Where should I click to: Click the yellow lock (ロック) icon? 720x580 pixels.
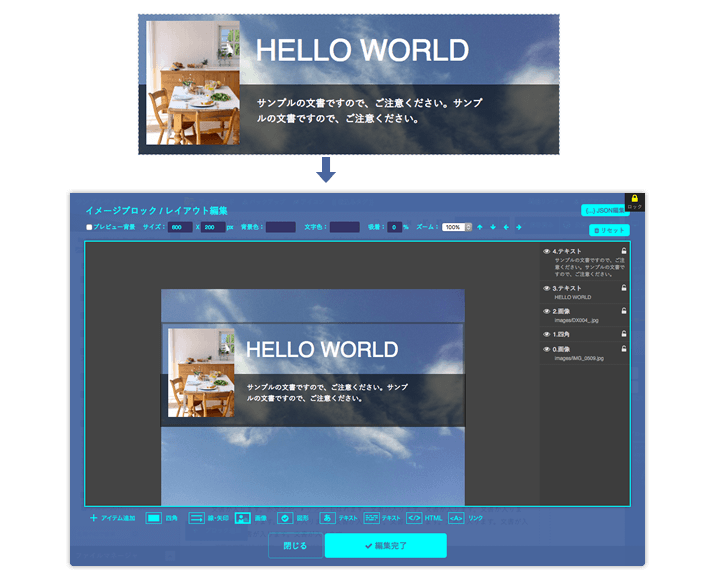[634, 199]
